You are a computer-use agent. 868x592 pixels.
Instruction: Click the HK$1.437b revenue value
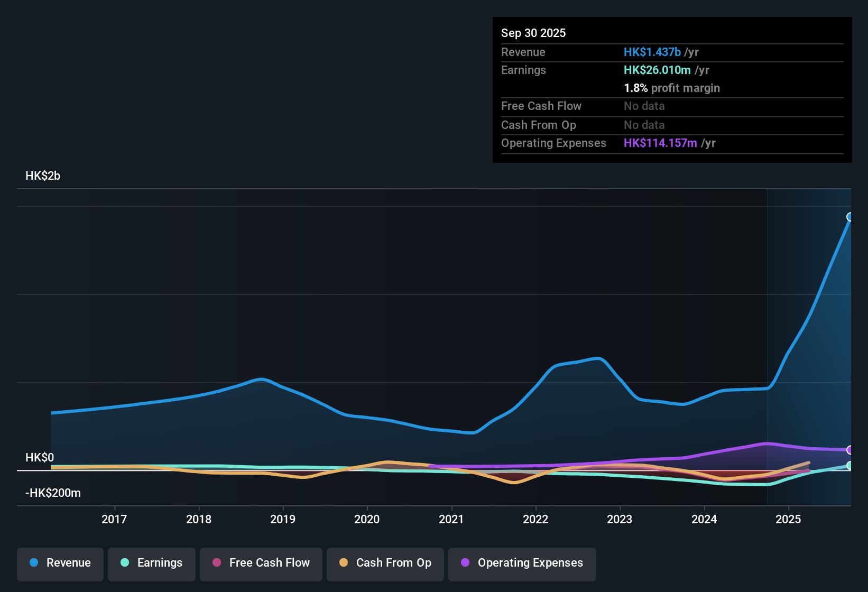[x=652, y=52]
